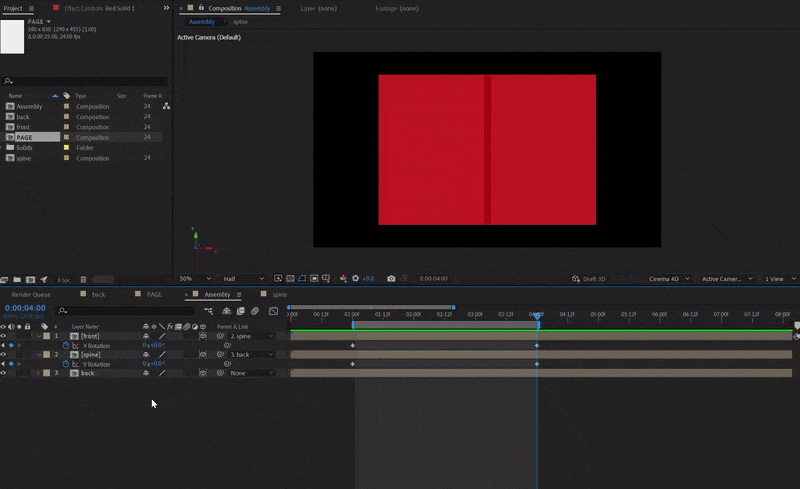Enable motion blur icon in timeline toolbar
The width and height of the screenshot is (800, 489).
(x=255, y=311)
